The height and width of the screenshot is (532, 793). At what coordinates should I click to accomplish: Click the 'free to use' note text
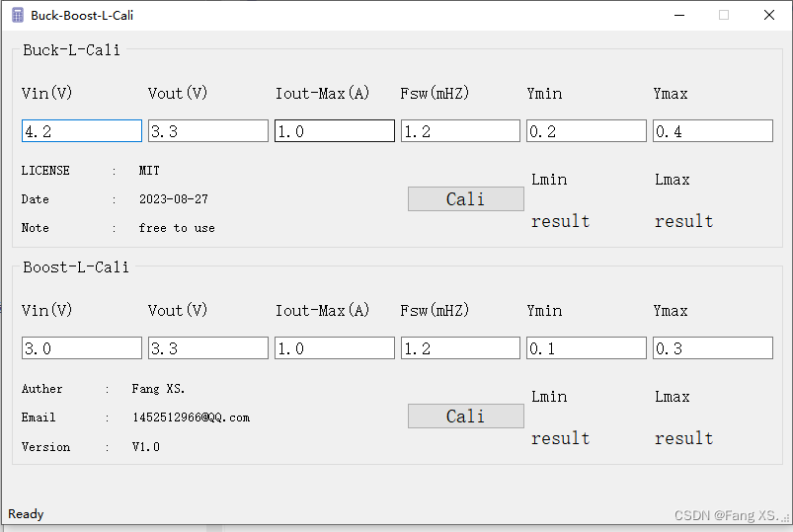click(177, 228)
